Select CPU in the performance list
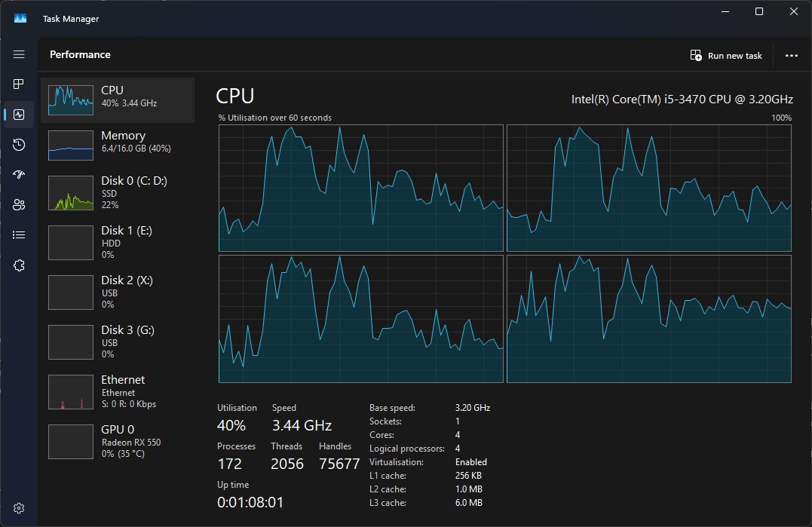The width and height of the screenshot is (812, 527). pyautogui.click(x=117, y=100)
